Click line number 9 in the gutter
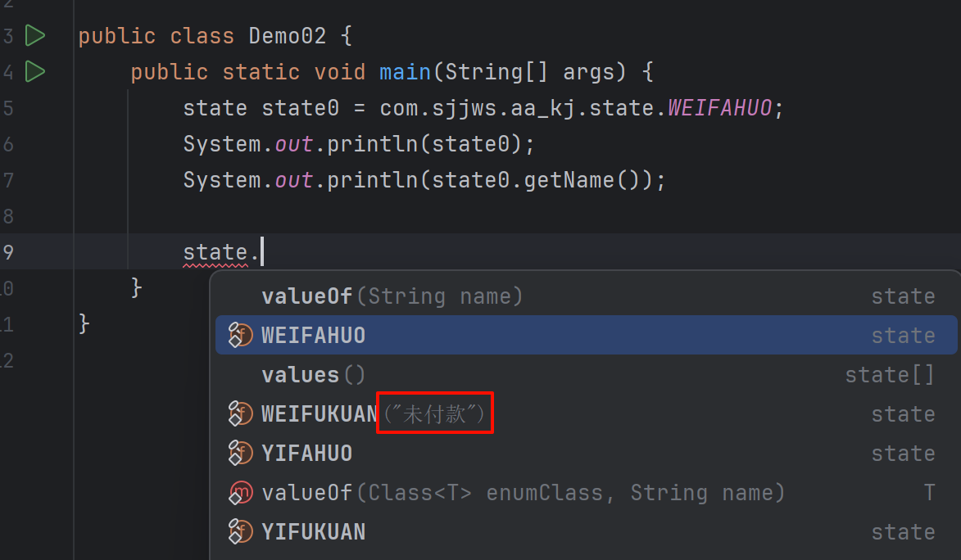The image size is (961, 560). 7,252
